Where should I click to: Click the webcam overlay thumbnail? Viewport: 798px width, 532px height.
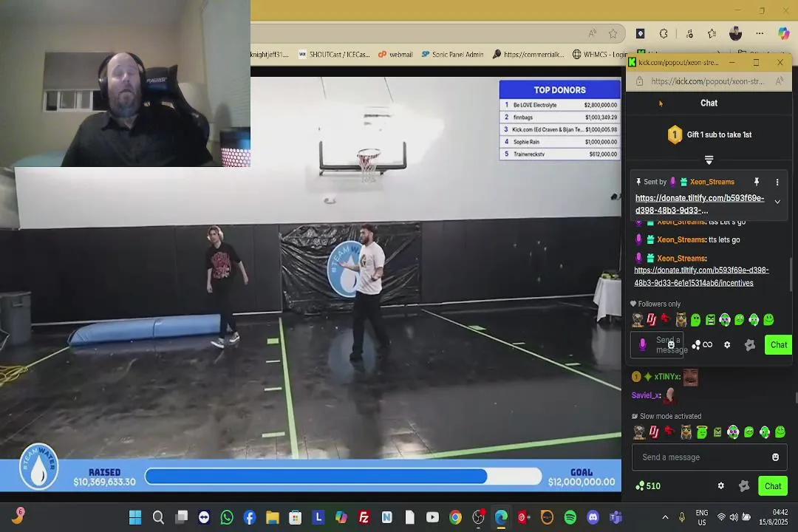tap(125, 83)
